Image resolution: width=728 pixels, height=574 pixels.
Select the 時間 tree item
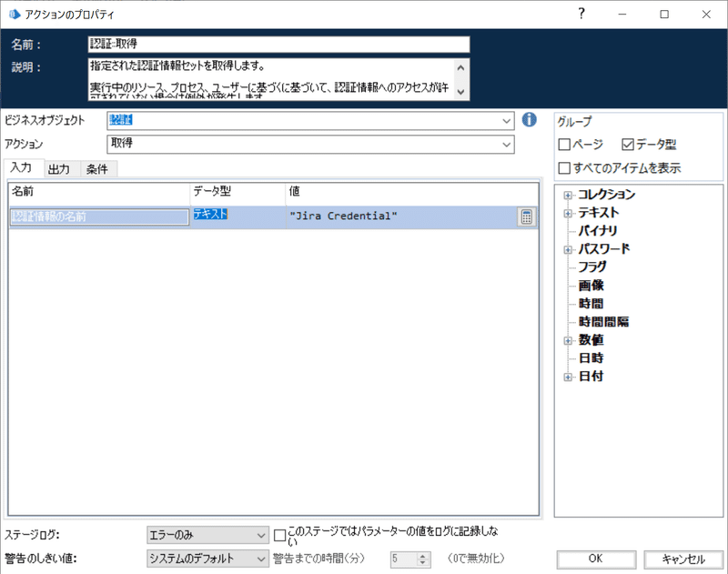(x=591, y=304)
